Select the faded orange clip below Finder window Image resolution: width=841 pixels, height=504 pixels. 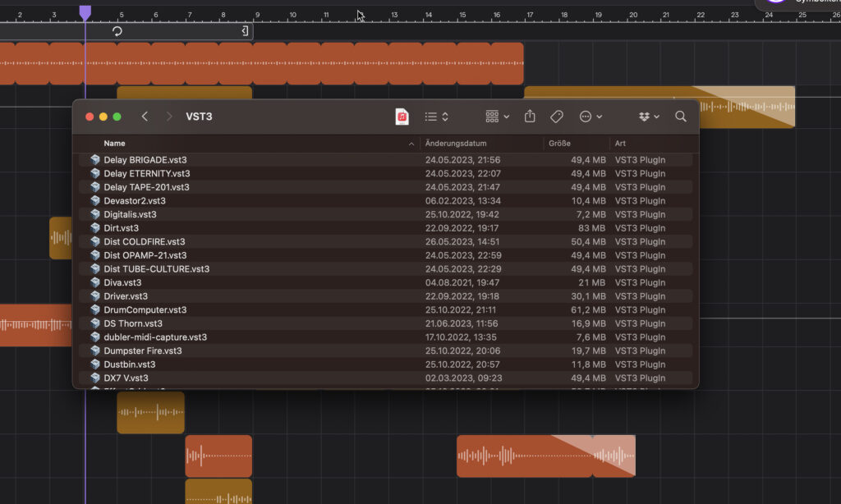tap(546, 456)
